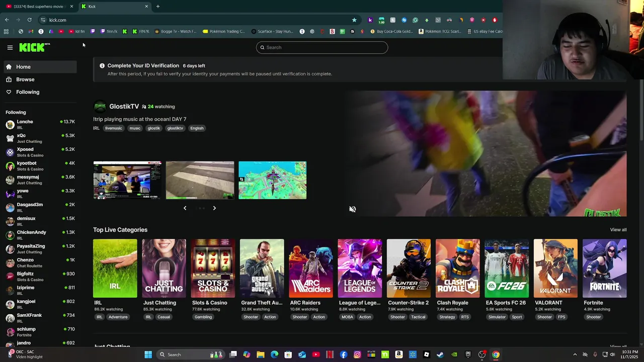Open the Kick sidebar hamburger menu
Image resolution: width=644 pixels, height=362 pixels.
pyautogui.click(x=10, y=47)
